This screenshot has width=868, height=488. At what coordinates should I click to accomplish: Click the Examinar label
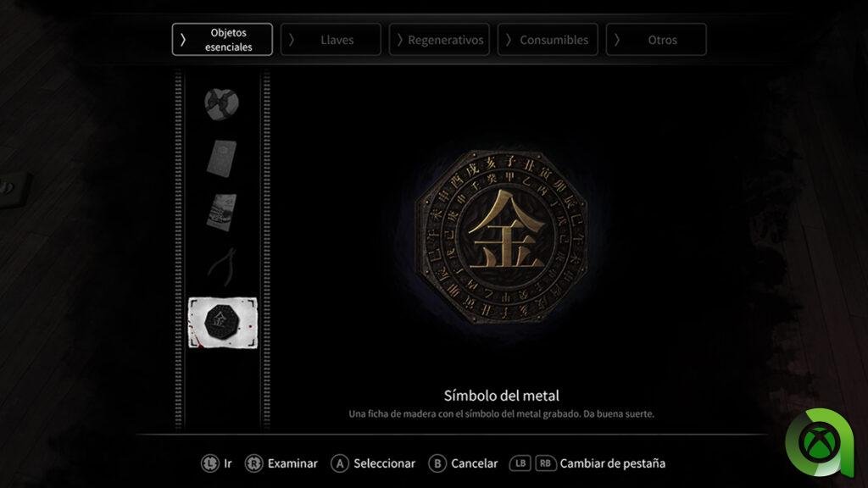pyautogui.click(x=292, y=463)
